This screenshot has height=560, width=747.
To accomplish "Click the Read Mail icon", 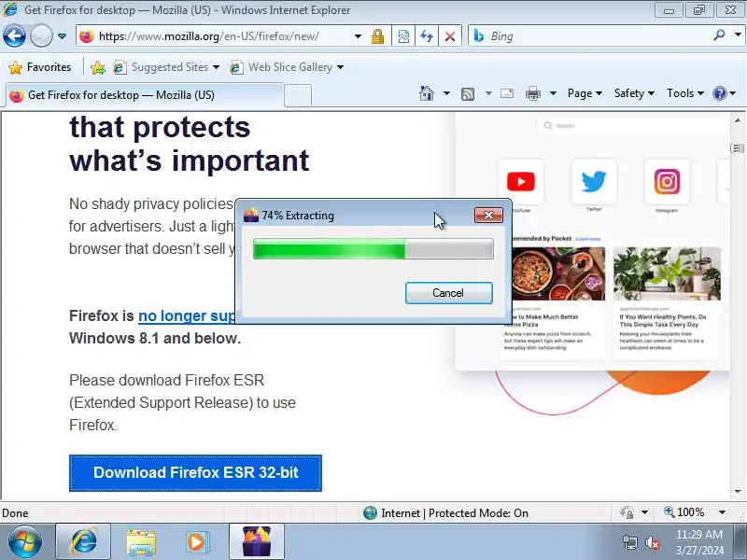I will (507, 93).
